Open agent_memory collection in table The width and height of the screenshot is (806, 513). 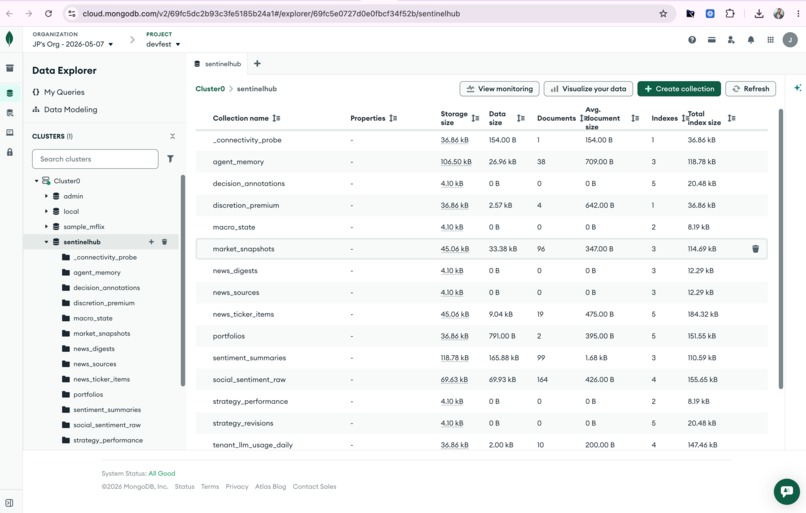(x=238, y=162)
